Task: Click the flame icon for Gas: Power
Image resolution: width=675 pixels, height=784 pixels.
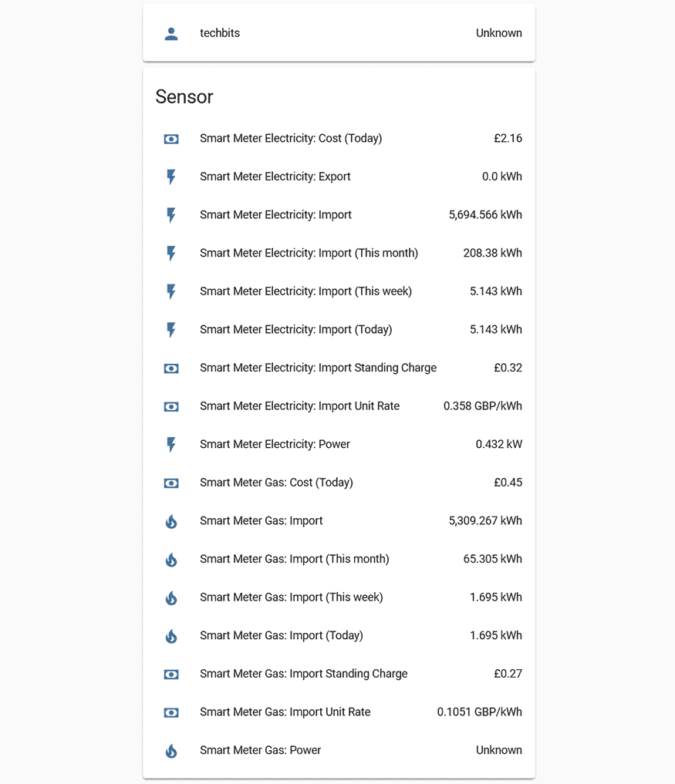Action: (170, 750)
